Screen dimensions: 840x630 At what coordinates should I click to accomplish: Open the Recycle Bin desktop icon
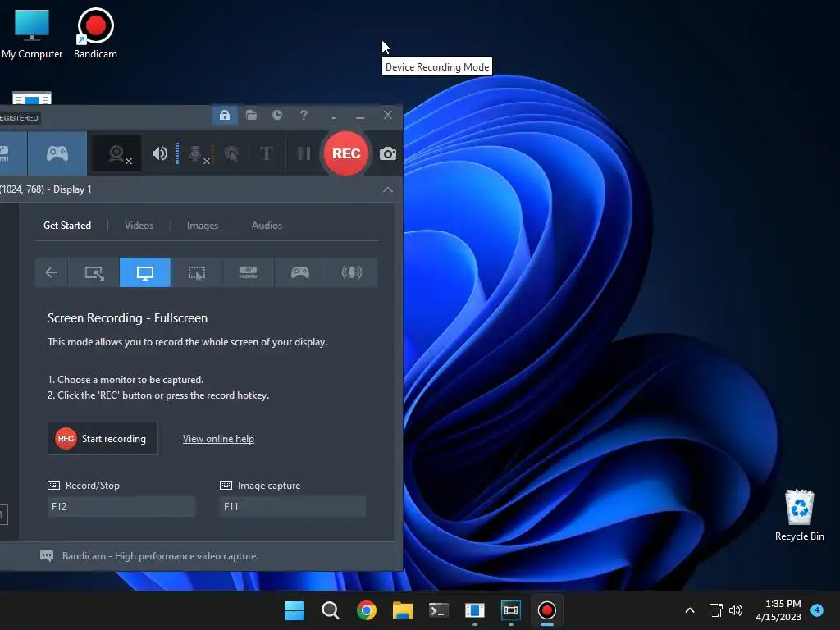tap(799, 515)
